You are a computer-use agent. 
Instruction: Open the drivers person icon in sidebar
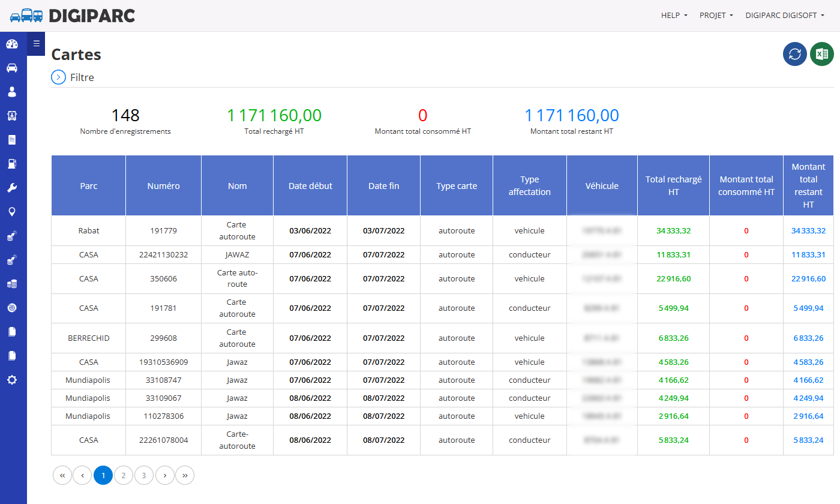click(x=12, y=92)
